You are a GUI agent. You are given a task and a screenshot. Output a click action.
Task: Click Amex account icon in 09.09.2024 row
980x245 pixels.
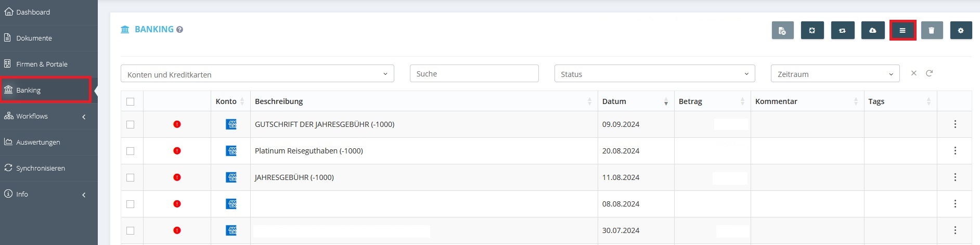(231, 124)
